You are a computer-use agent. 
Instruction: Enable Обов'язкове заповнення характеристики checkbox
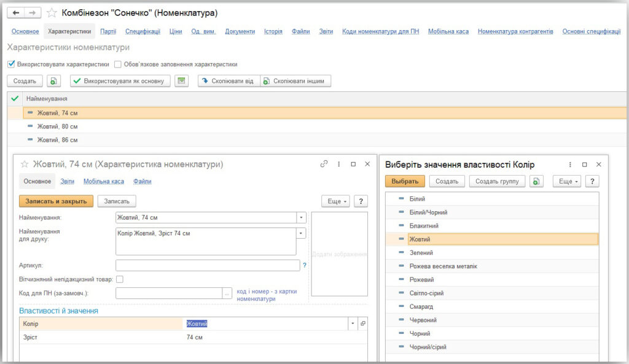point(118,64)
